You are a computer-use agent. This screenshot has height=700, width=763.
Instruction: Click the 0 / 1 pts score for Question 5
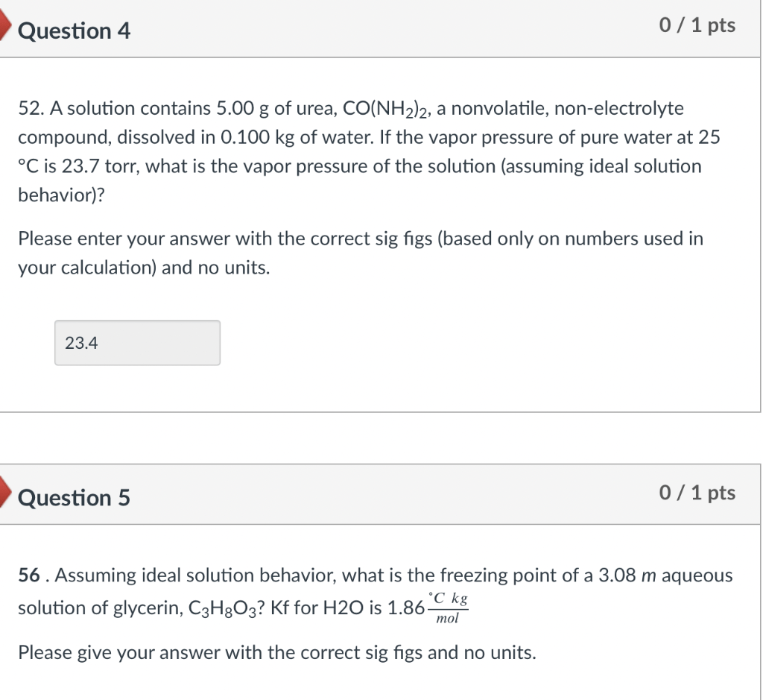point(697,492)
